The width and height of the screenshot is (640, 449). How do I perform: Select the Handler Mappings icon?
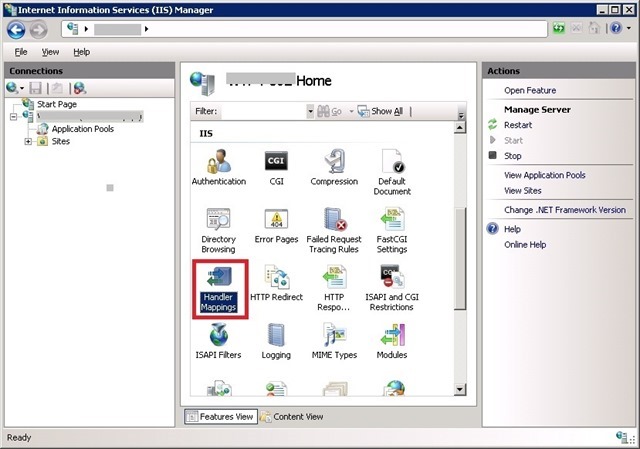(219, 289)
